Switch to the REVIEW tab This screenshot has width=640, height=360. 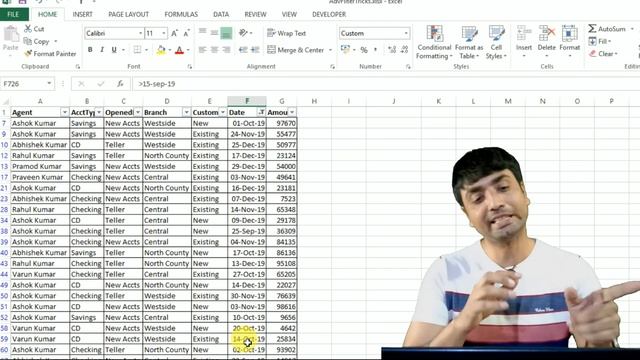pos(255,14)
